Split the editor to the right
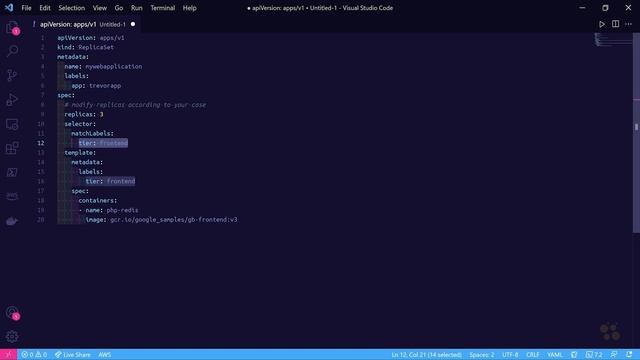The image size is (640, 360). pos(615,24)
